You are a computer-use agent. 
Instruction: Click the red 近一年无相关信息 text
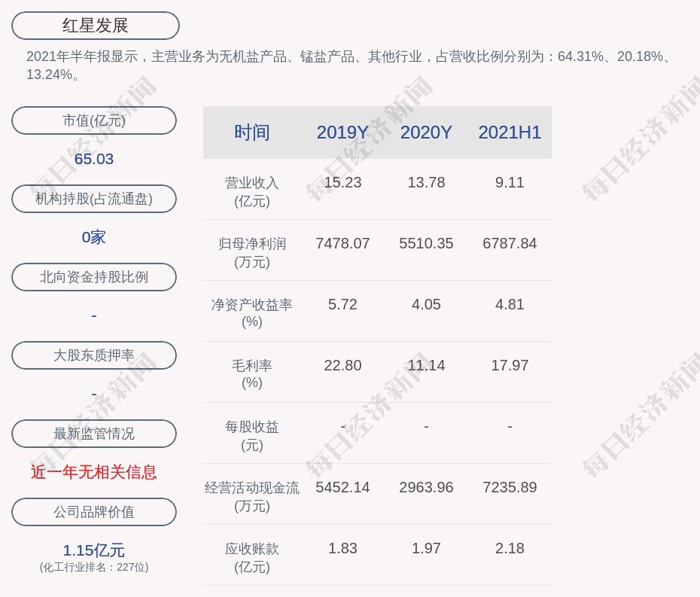click(94, 472)
